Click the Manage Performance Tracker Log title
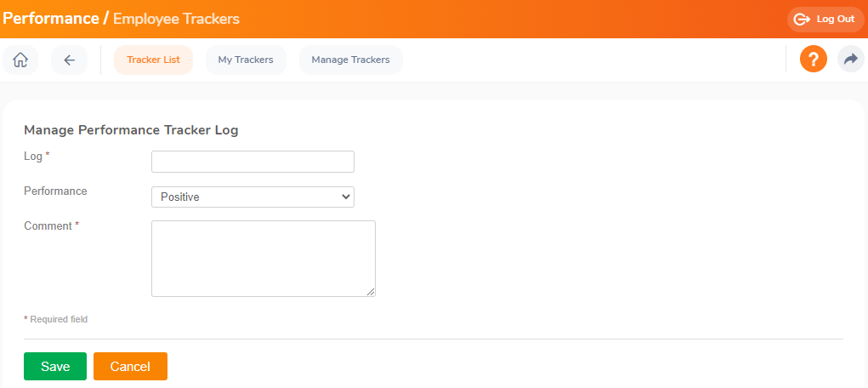Screen dimensions: 868x388 point(131,131)
